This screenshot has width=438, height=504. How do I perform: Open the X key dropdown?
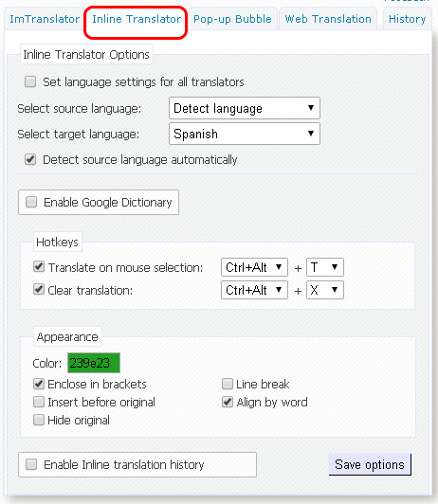(x=325, y=290)
